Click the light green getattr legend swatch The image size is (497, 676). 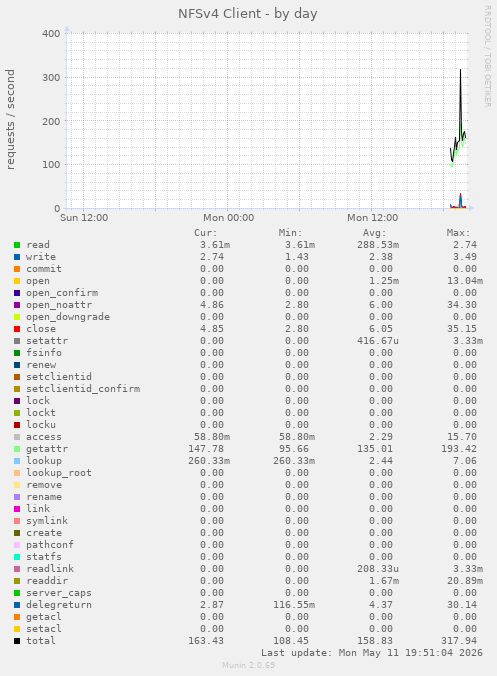coord(17,449)
